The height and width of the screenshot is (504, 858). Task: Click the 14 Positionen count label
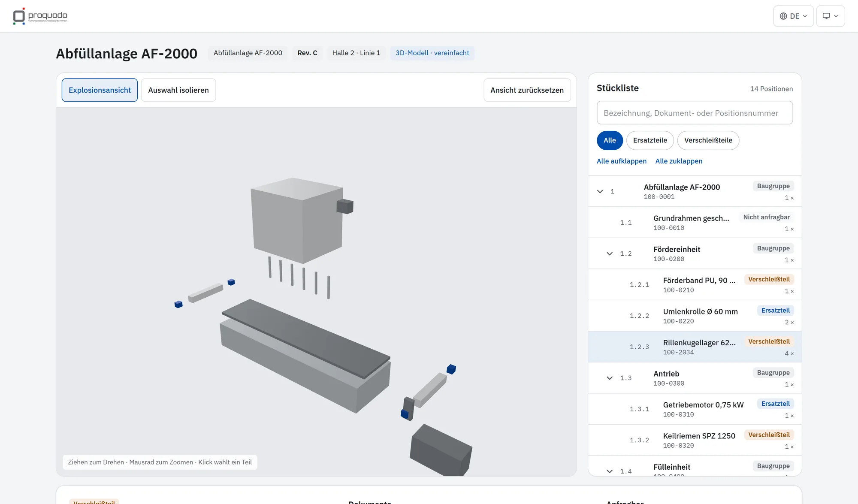(771, 89)
